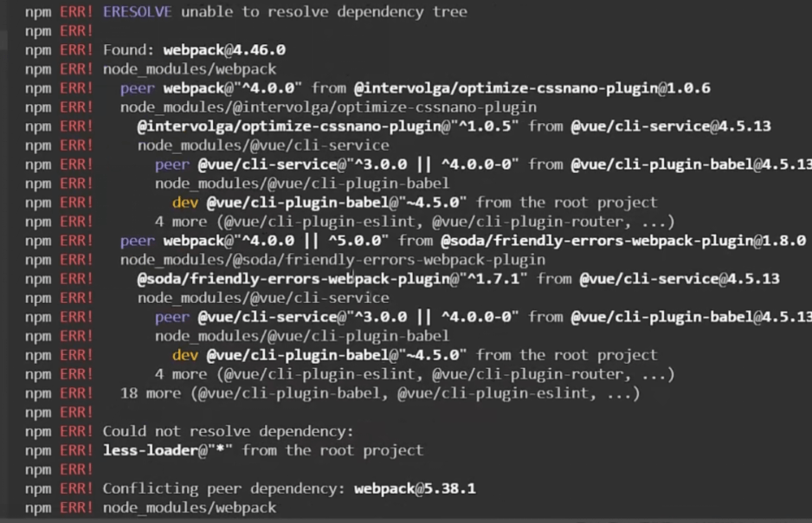Click '@intervolga/optimize-cssnano-plugin@1.0.6' package name

[x=532, y=88]
